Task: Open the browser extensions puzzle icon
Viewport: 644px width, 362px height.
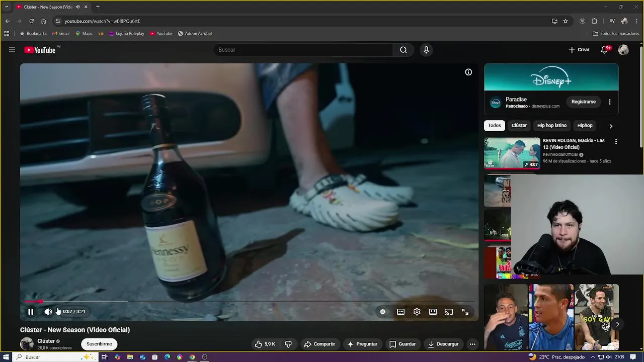Action: (594, 21)
